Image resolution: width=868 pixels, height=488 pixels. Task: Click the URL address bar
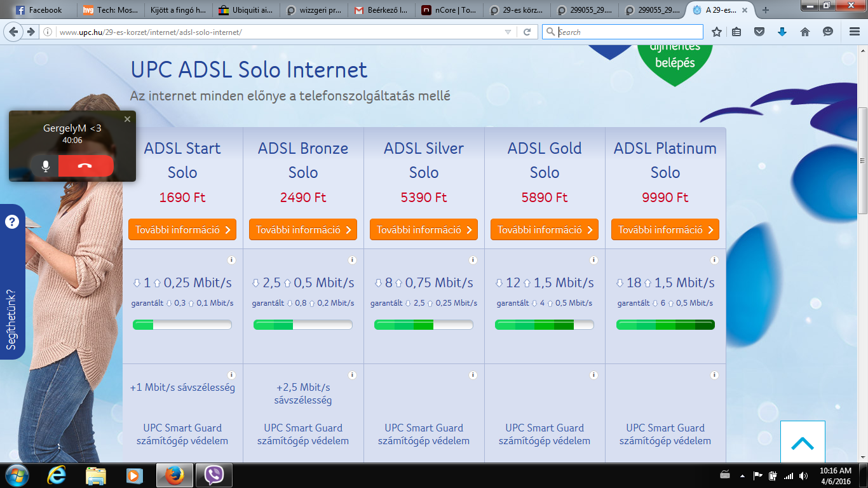(x=276, y=32)
